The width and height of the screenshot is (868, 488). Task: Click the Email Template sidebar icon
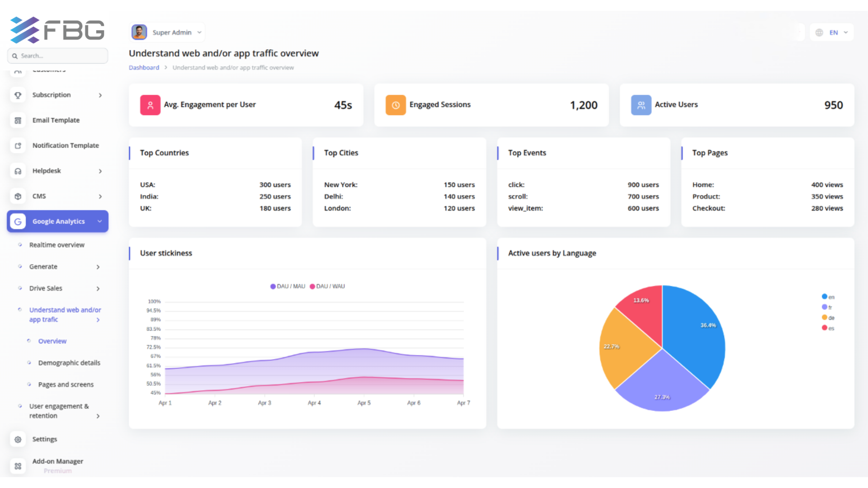18,120
